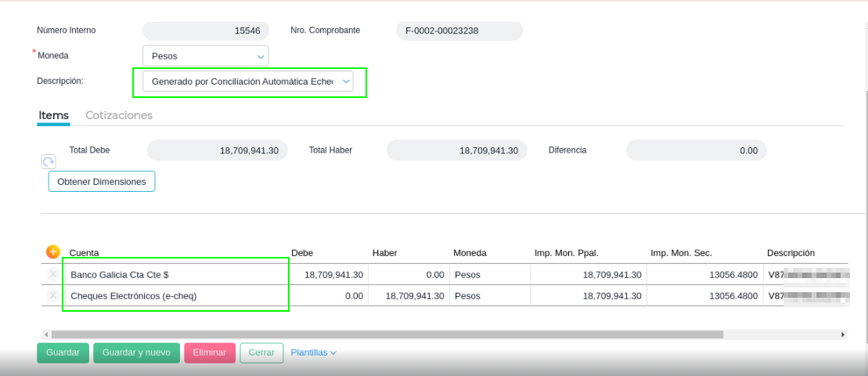Image resolution: width=868 pixels, height=376 pixels.
Task: Click the refresh totals icon
Action: 49,161
